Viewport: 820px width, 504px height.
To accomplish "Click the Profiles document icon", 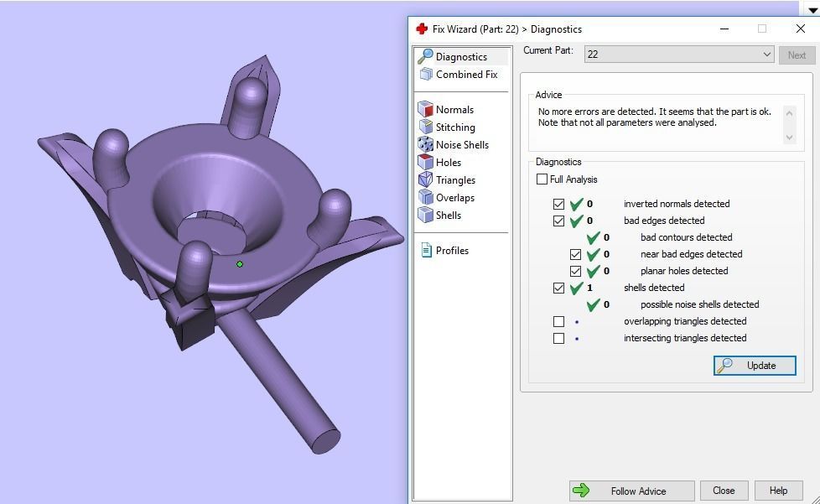I will click(x=426, y=251).
